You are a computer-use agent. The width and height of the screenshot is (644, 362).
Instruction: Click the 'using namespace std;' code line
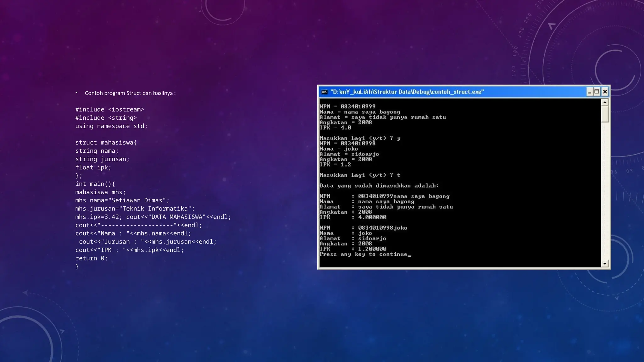point(111,126)
